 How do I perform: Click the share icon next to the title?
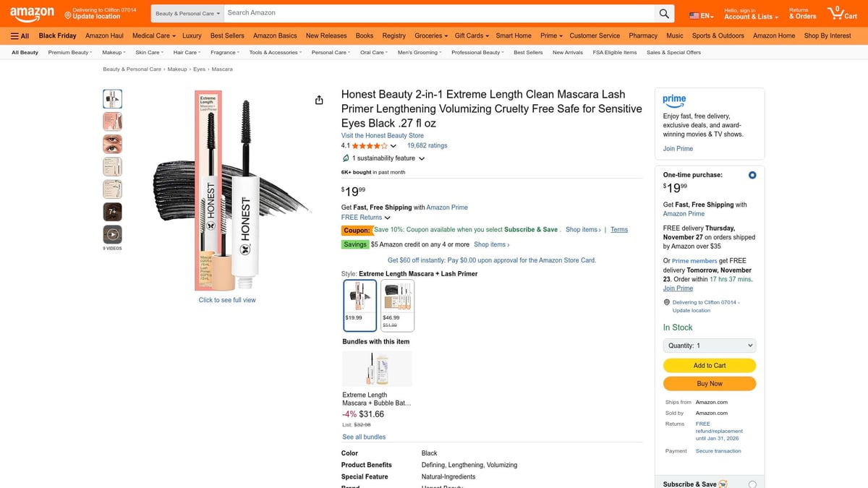[x=319, y=100]
